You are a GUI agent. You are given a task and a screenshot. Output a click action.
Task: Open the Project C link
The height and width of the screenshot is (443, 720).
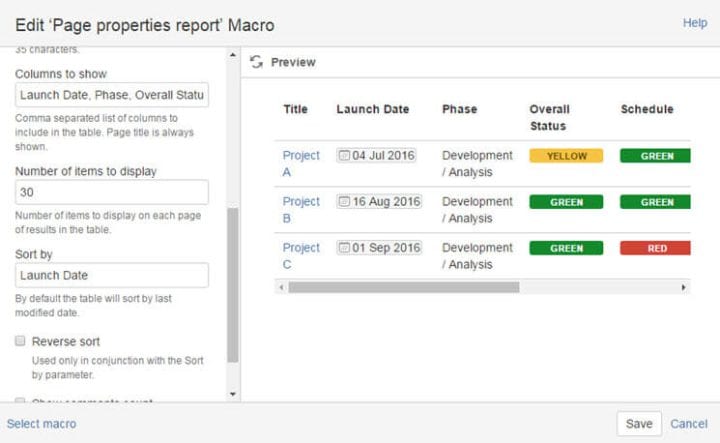(x=301, y=255)
